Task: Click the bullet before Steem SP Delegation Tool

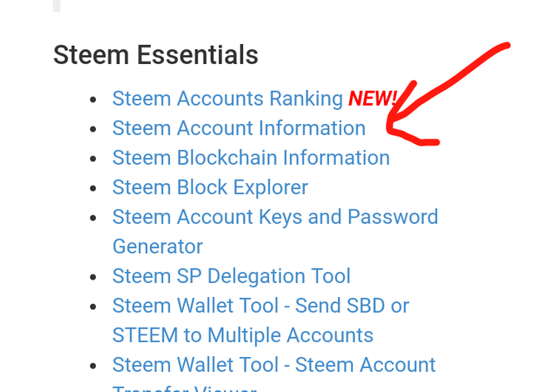Action: 93,277
